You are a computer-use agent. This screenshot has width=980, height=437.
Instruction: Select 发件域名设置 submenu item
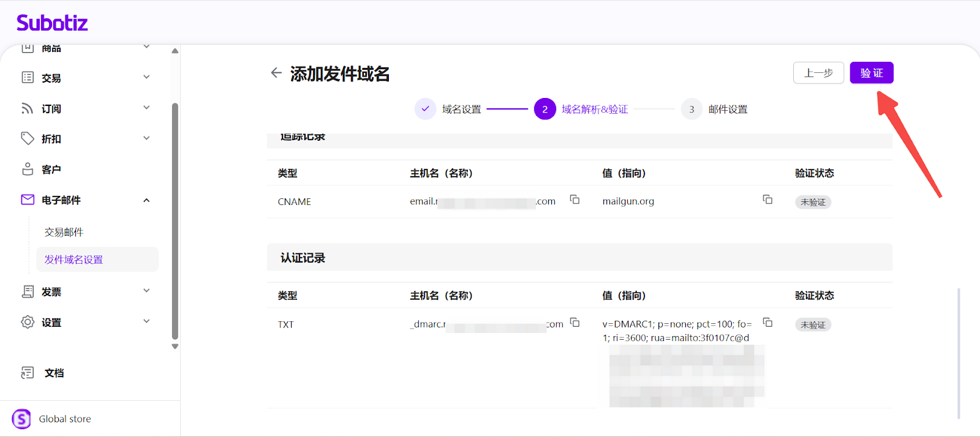(x=73, y=260)
